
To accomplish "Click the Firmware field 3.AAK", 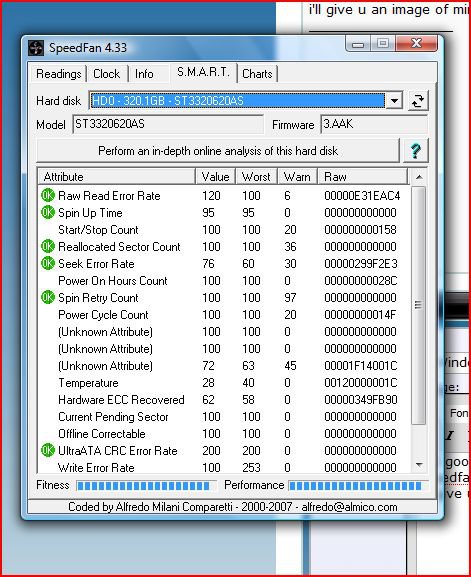I will [374, 124].
